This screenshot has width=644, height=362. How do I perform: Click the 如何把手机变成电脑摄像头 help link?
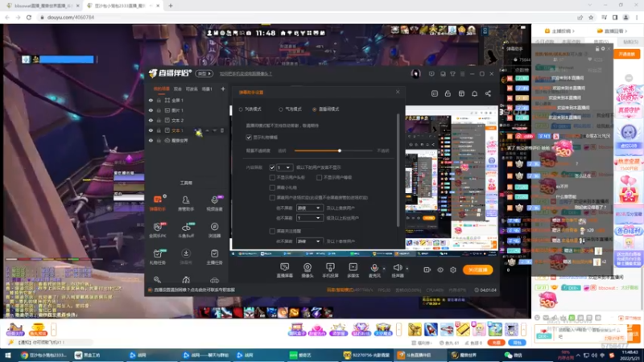[246, 74]
